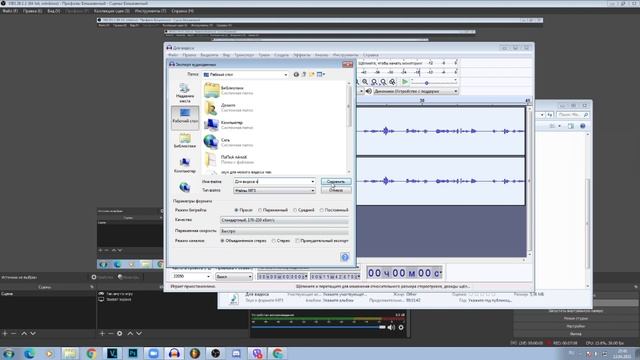The height and width of the screenshot is (360, 640).
Task: Click Audacity zoom toggle icon
Action: (x=392, y=82)
